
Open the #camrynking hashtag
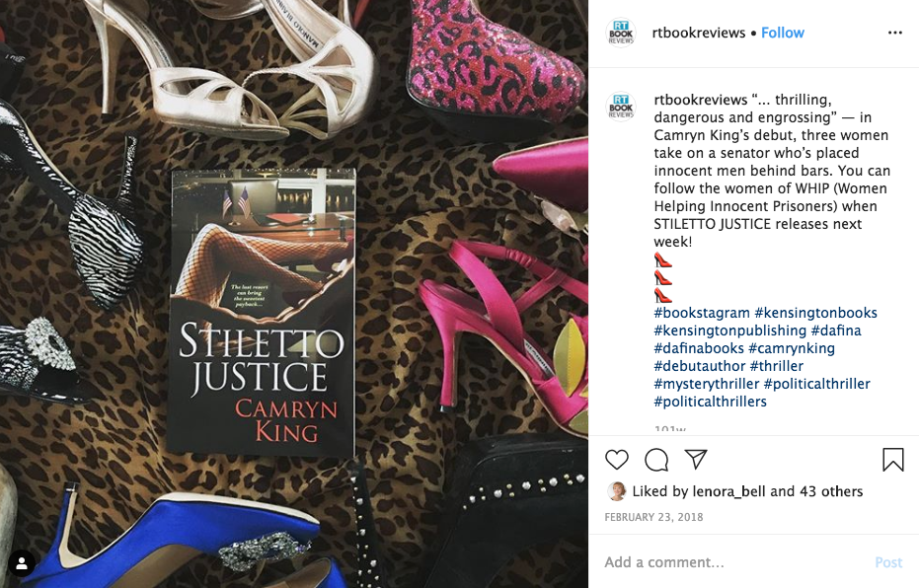[792, 348]
